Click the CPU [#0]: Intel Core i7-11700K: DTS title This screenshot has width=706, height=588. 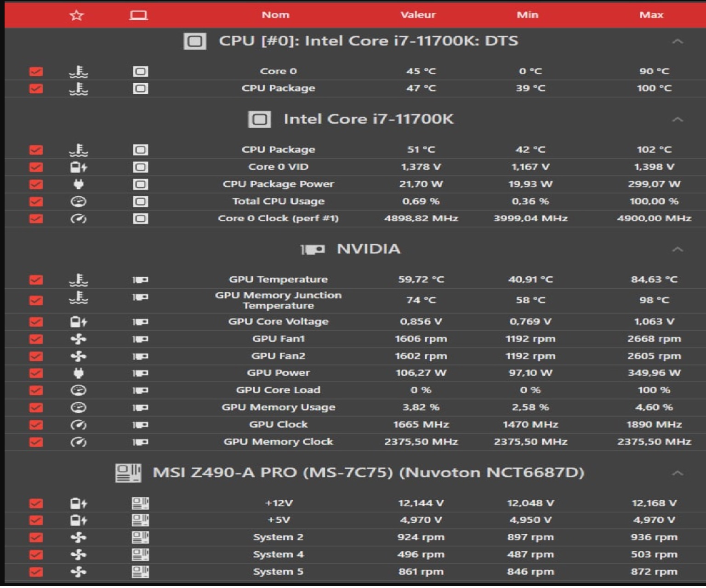tap(368, 41)
